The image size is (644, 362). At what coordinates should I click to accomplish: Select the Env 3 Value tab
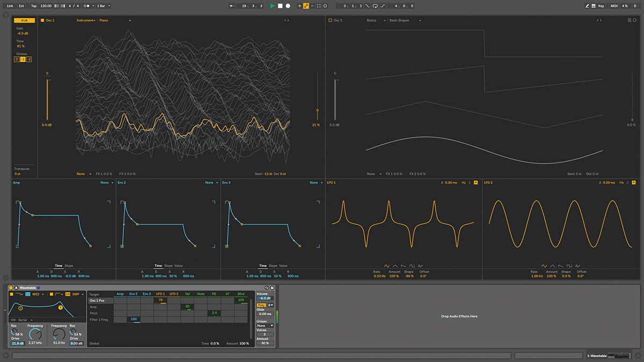[283, 265]
